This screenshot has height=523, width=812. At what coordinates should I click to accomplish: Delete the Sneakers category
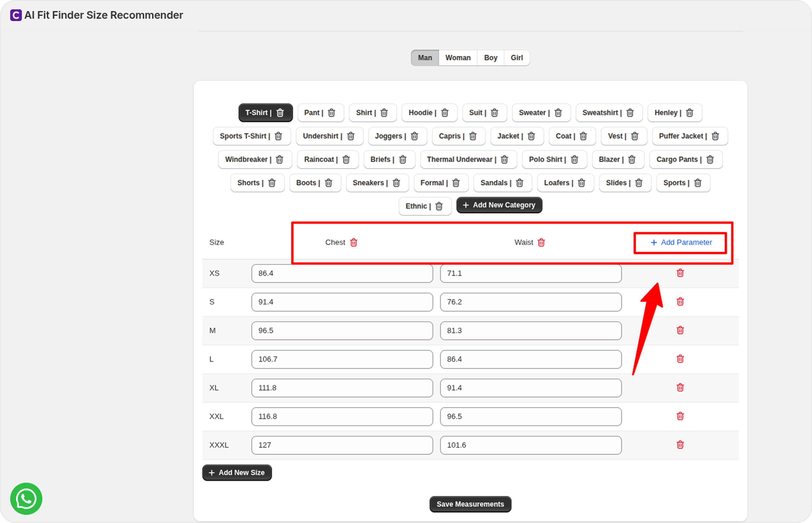[x=396, y=183]
